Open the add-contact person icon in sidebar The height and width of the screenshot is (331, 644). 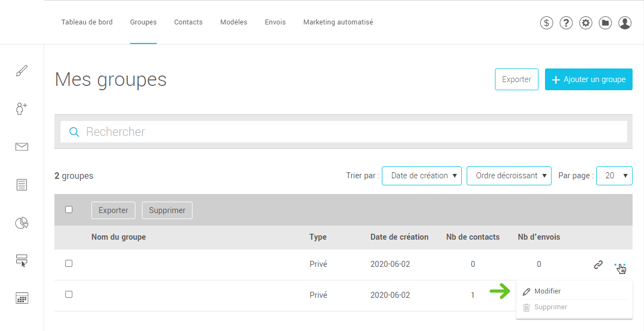(22, 109)
